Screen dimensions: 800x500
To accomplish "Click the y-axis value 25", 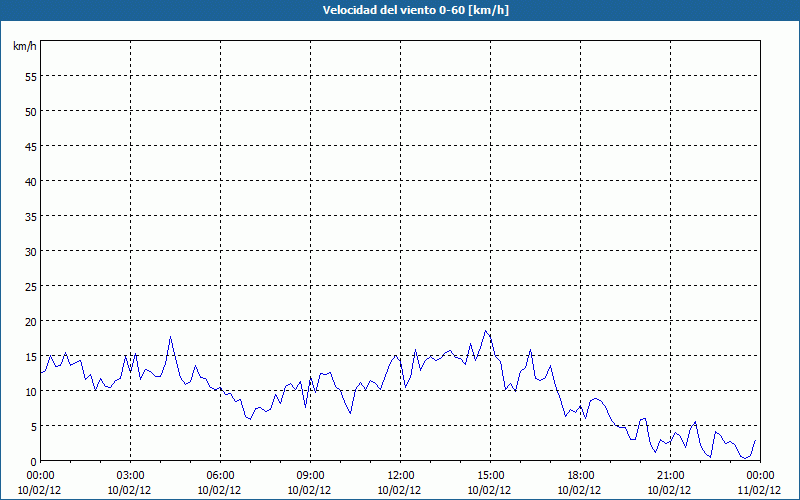I will pos(31,286).
